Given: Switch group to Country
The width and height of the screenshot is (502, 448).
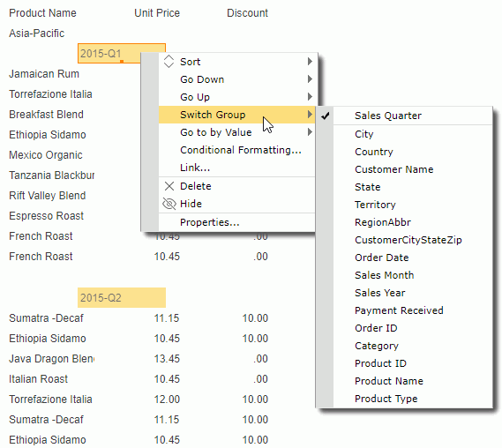Looking at the screenshot, I should (x=413, y=152).
